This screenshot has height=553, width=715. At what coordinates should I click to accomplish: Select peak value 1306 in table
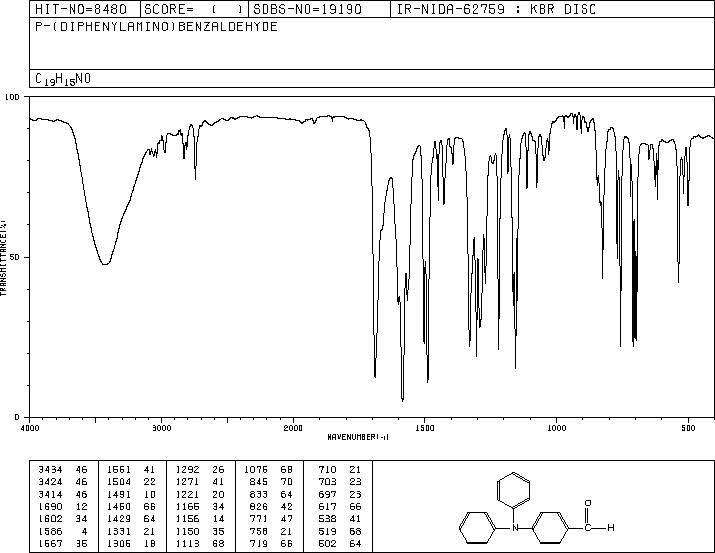tap(119, 544)
